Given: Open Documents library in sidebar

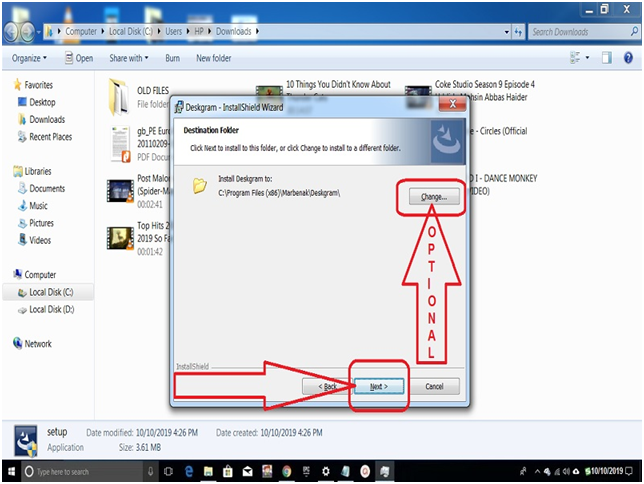Looking at the screenshot, I should click(x=41, y=189).
